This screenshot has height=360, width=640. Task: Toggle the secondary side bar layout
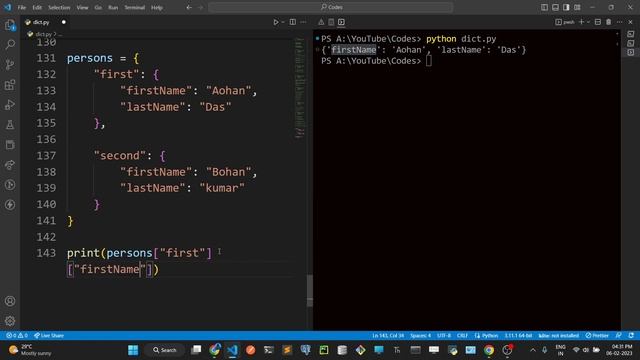566,7
